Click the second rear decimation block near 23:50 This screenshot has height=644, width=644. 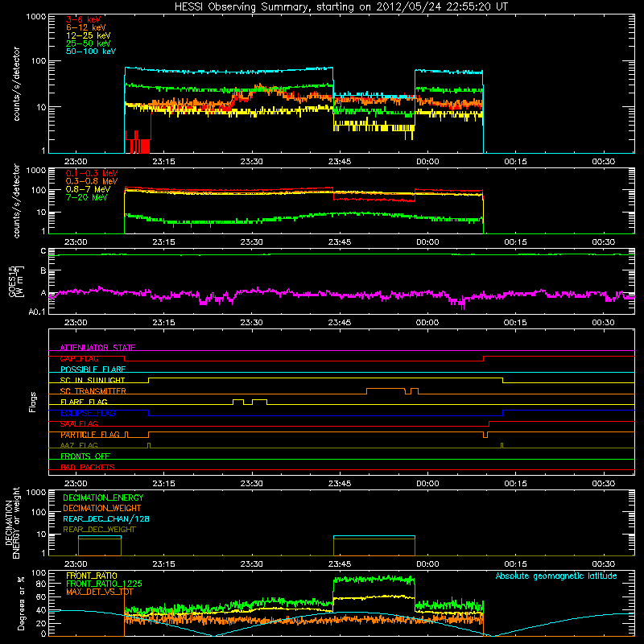pyautogui.click(x=374, y=546)
